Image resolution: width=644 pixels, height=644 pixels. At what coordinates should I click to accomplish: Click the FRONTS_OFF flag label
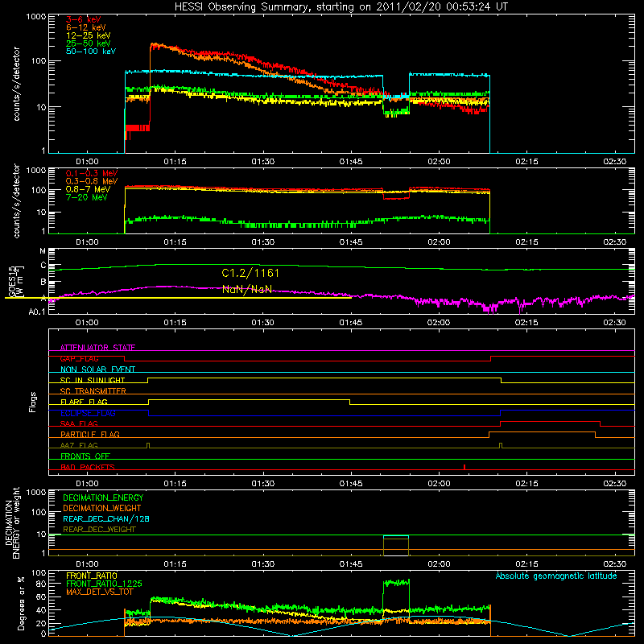tap(85, 456)
